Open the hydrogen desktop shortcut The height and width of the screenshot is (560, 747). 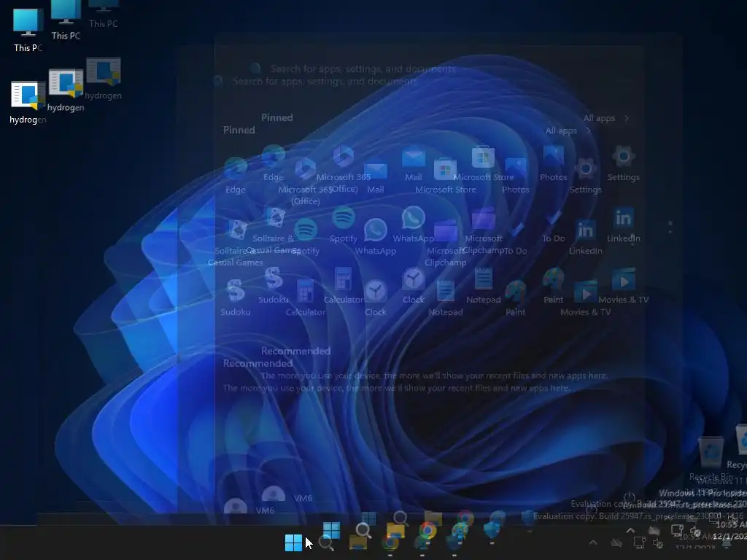click(28, 102)
